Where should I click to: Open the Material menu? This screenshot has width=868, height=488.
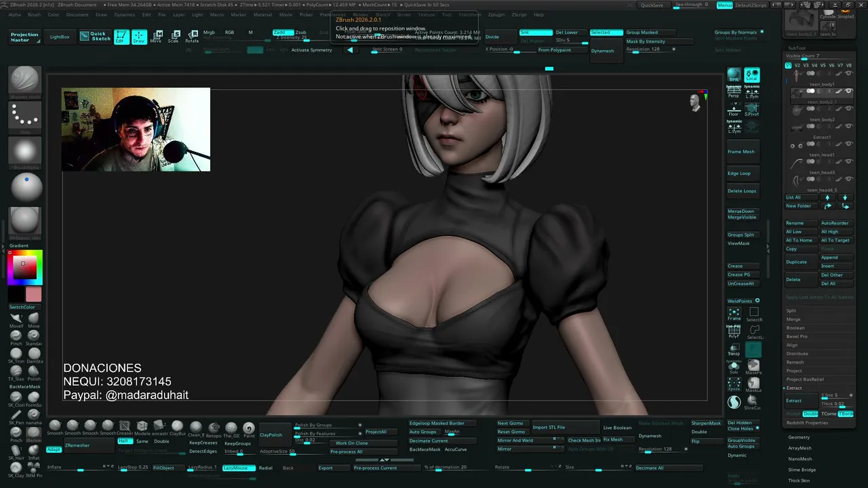[262, 14]
